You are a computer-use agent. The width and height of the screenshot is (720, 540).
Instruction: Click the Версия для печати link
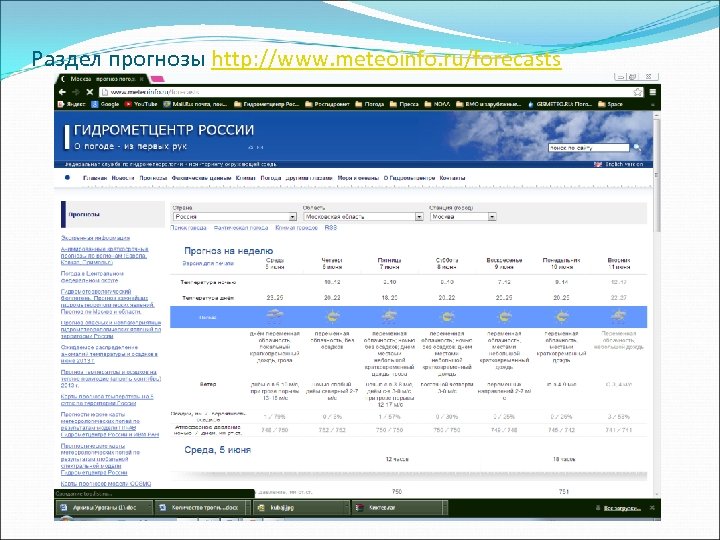[x=208, y=264]
